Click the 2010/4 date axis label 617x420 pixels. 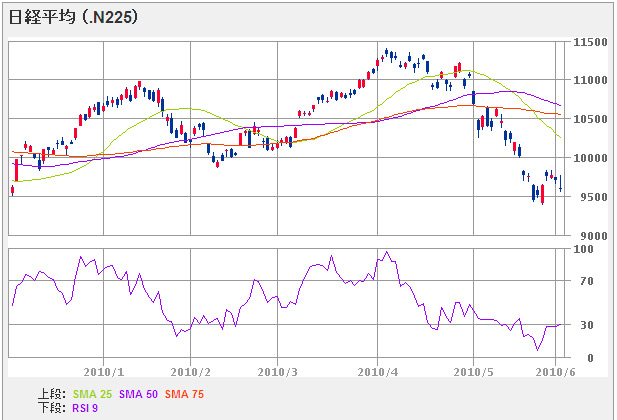tap(378, 372)
